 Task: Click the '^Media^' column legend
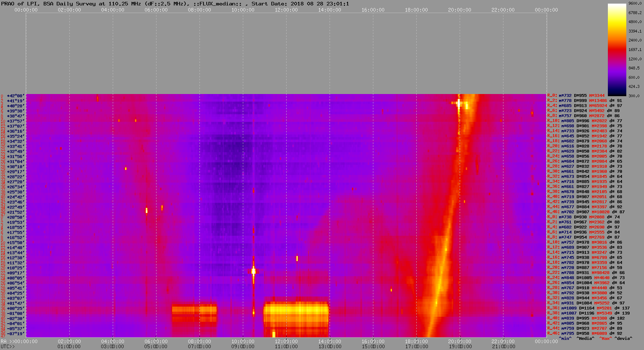[x=585, y=339]
